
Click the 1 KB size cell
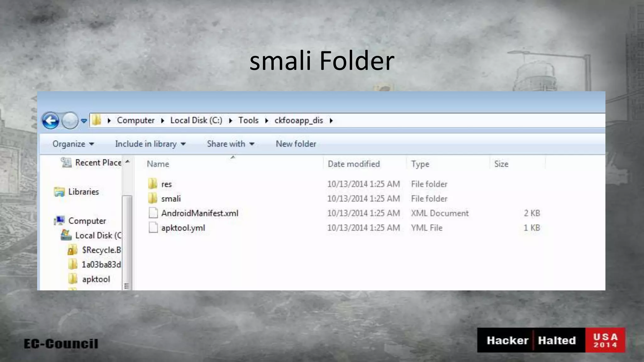pyautogui.click(x=532, y=228)
